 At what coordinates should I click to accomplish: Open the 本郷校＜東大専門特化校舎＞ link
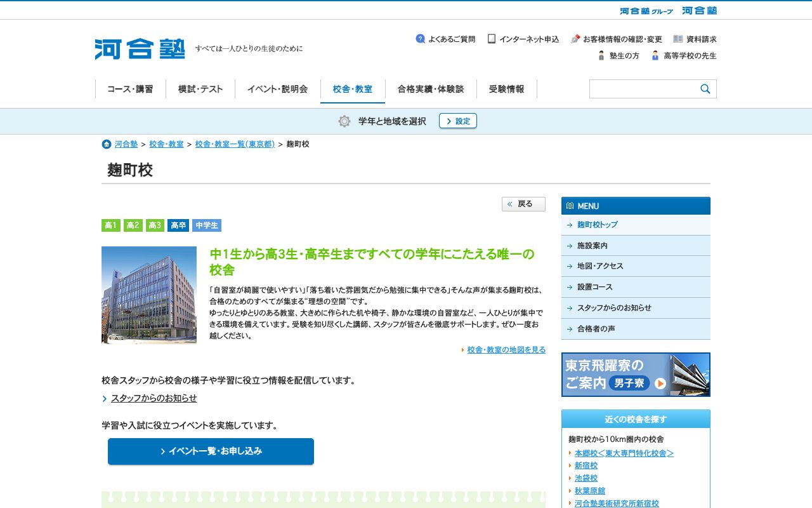624,453
